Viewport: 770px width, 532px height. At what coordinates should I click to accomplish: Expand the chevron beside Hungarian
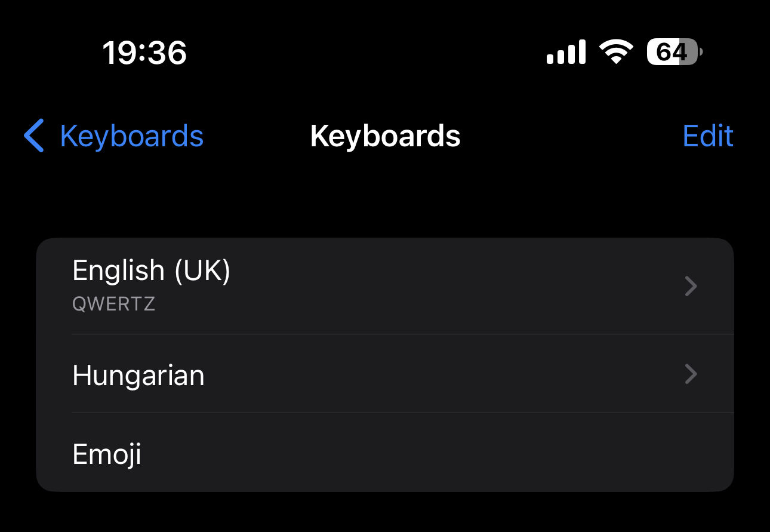(691, 374)
